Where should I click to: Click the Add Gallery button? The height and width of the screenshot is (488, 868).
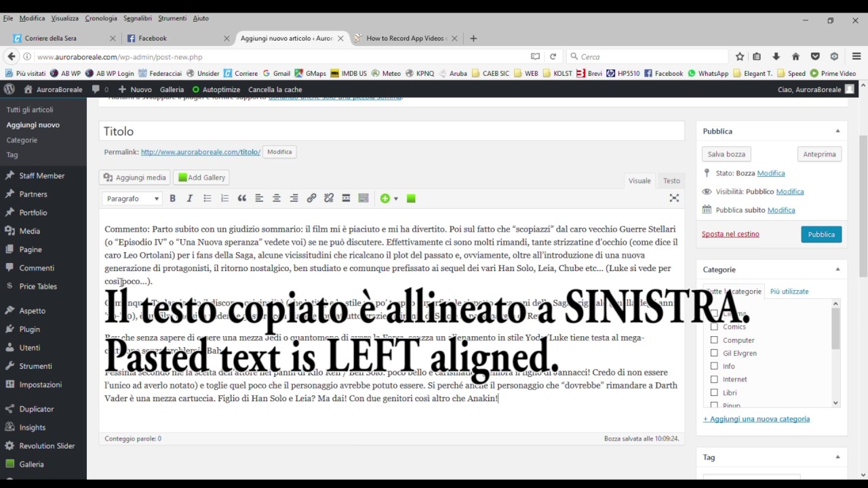pos(201,178)
